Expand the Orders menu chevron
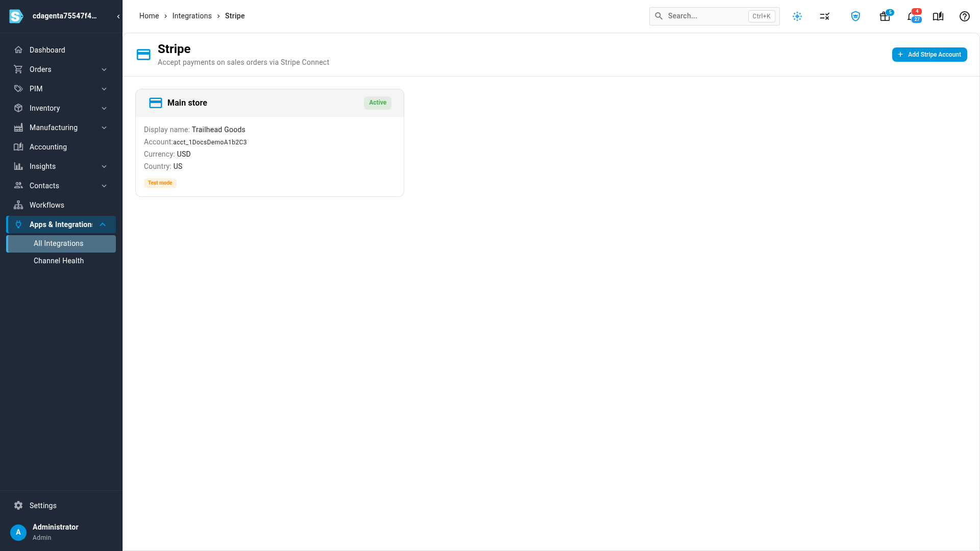This screenshot has width=980, height=551. pos(104,69)
